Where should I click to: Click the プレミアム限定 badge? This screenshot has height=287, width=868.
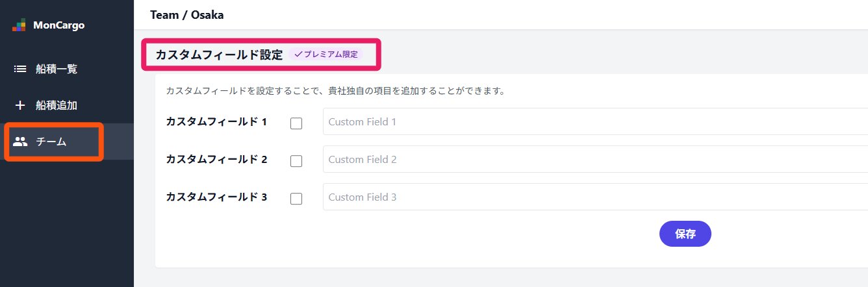pyautogui.click(x=325, y=55)
